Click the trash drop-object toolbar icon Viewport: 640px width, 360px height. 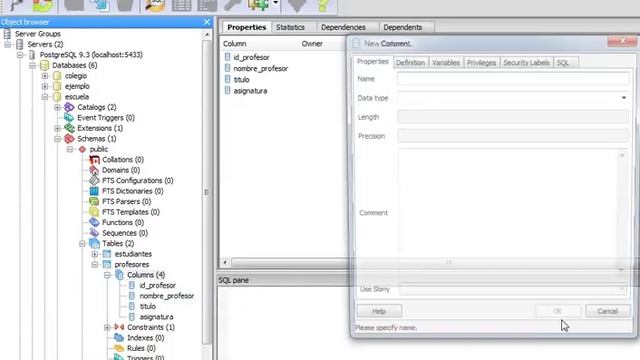pyautogui.click(x=125, y=5)
